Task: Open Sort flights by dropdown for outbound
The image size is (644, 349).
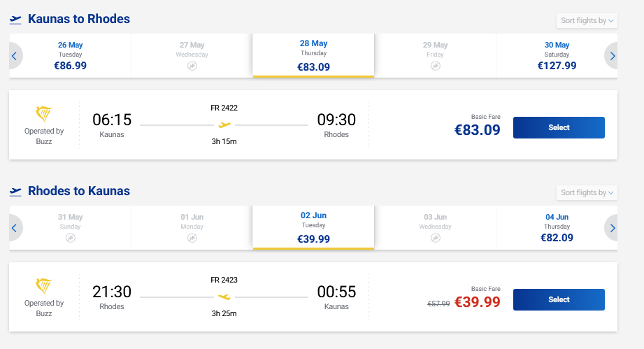Action: point(587,20)
